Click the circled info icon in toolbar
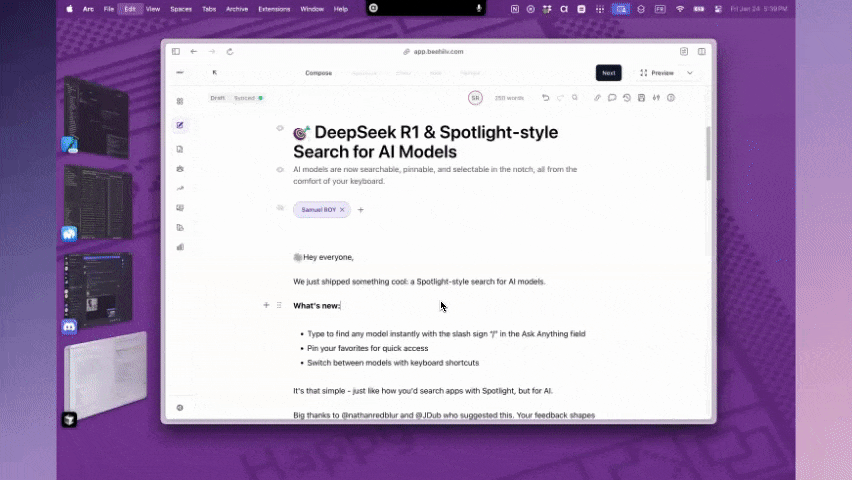This screenshot has width=852, height=480. tap(671, 98)
